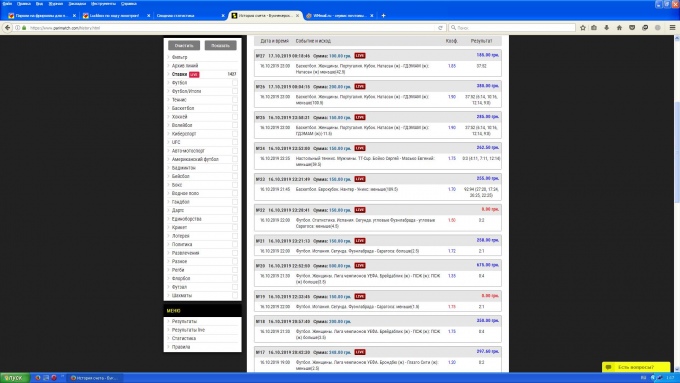Tick the Киберспорт checkbox
680x383 pixels.
pos(235,134)
